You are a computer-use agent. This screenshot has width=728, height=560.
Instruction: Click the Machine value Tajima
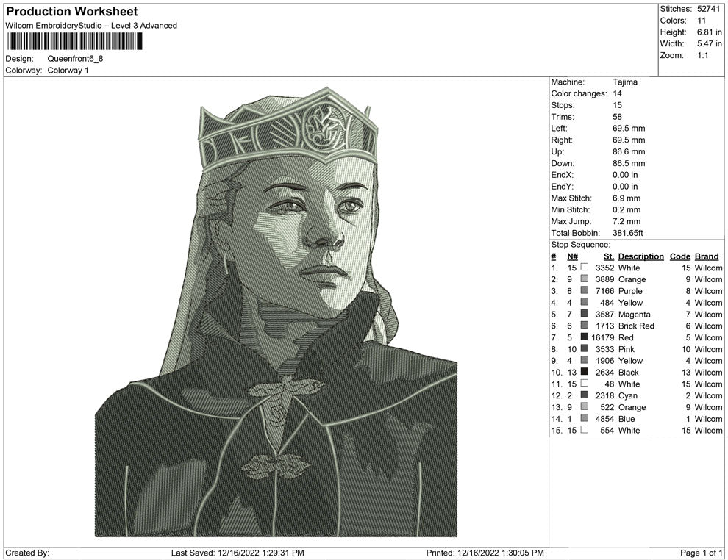[x=625, y=82]
